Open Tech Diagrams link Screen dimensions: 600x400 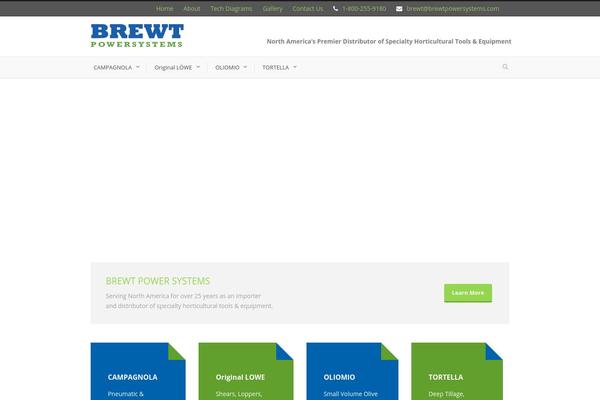click(231, 8)
